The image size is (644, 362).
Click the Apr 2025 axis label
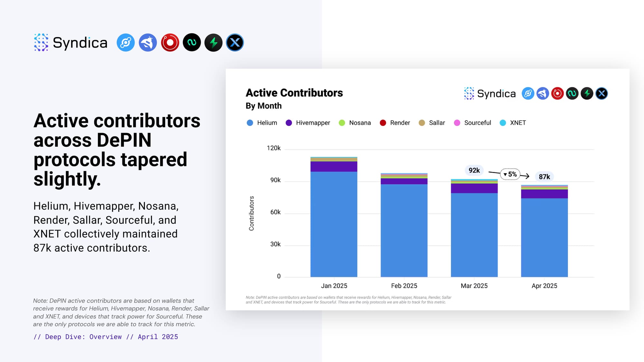(544, 286)
